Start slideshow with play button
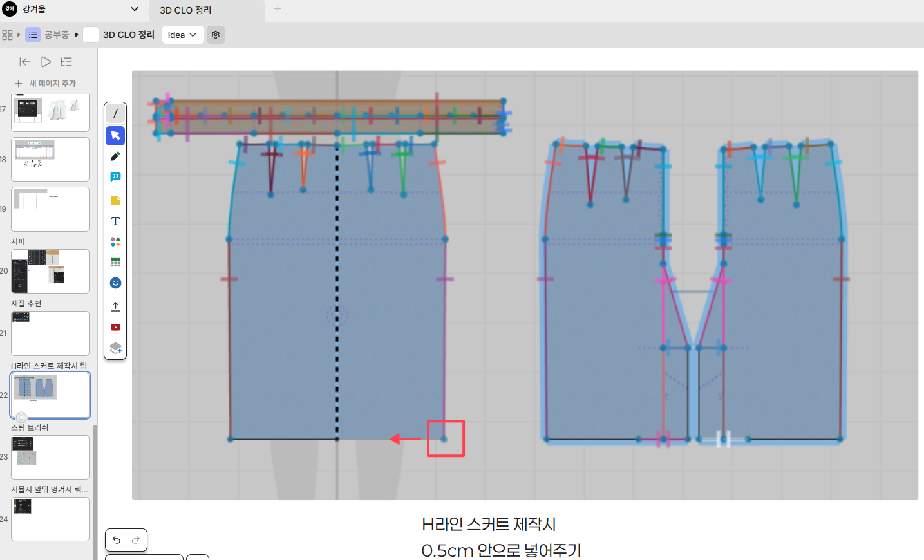The width and height of the screenshot is (924, 560). pyautogui.click(x=46, y=62)
